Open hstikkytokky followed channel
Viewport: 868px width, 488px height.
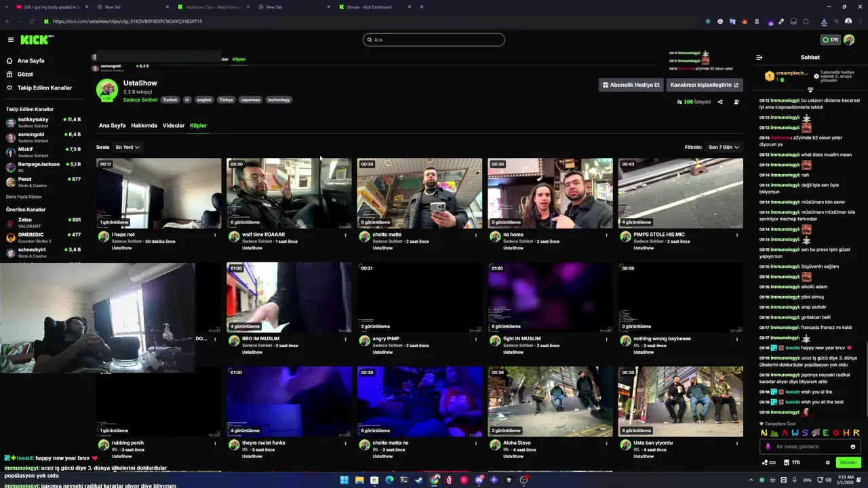point(43,123)
